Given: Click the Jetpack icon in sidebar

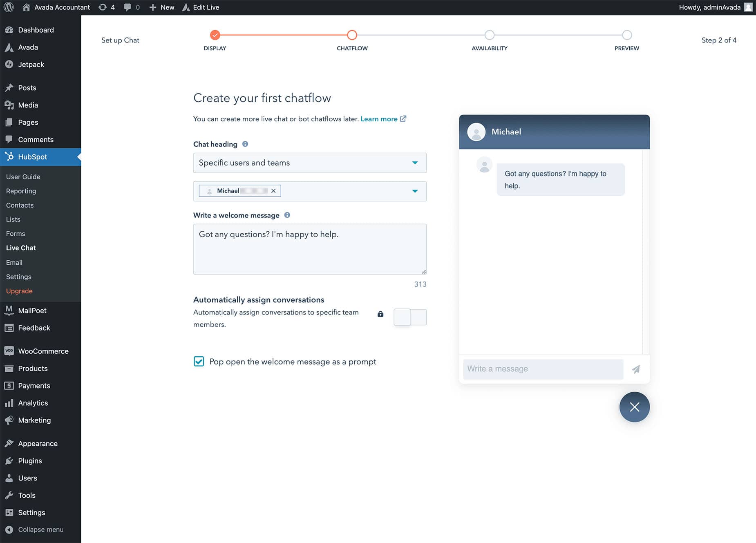Looking at the screenshot, I should click(x=9, y=65).
